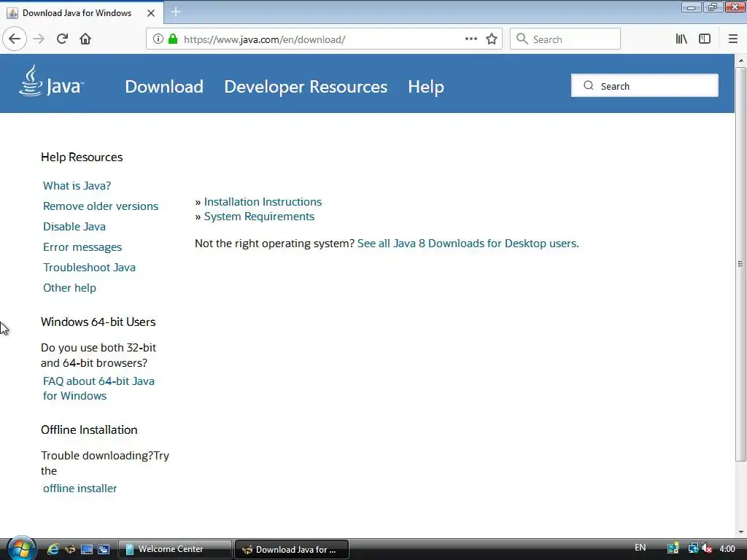Screen dimensions: 747x560
Task: Open Developer Resources in the Java header
Action: tap(306, 87)
